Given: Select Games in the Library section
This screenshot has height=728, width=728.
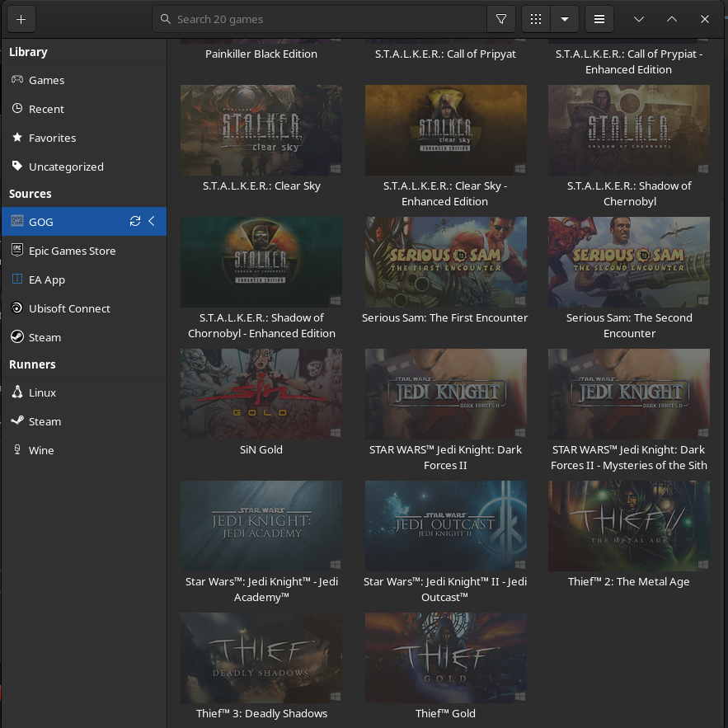Looking at the screenshot, I should pos(46,80).
